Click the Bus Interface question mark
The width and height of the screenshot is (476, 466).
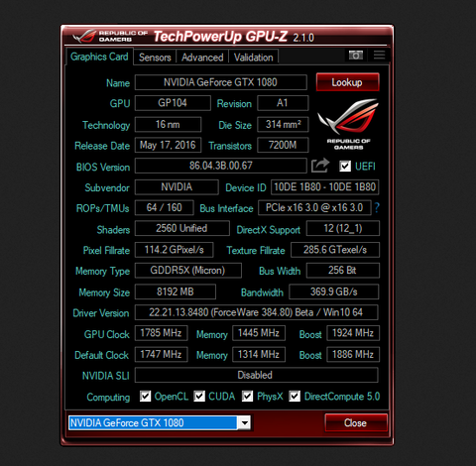377,207
